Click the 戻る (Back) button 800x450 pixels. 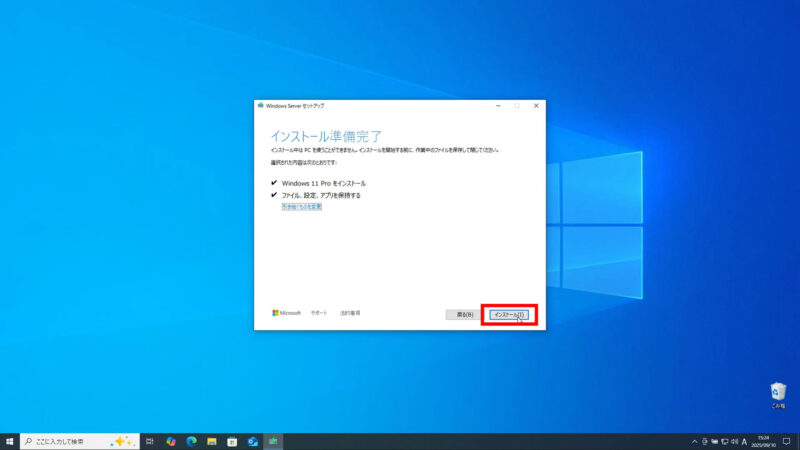pyautogui.click(x=463, y=314)
